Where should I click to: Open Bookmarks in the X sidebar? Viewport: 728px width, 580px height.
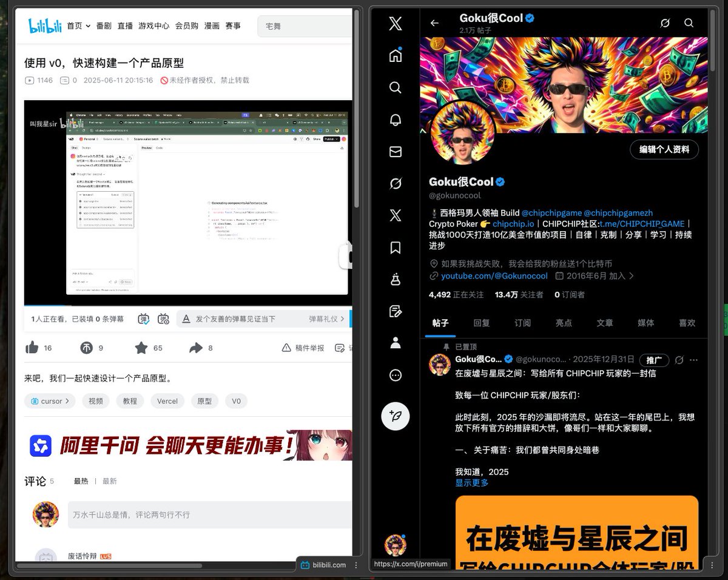tap(396, 248)
